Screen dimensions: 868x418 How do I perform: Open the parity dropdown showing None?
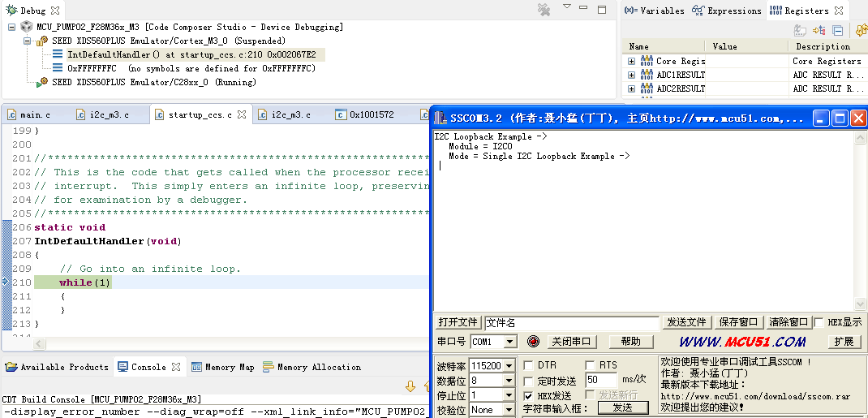[509, 410]
